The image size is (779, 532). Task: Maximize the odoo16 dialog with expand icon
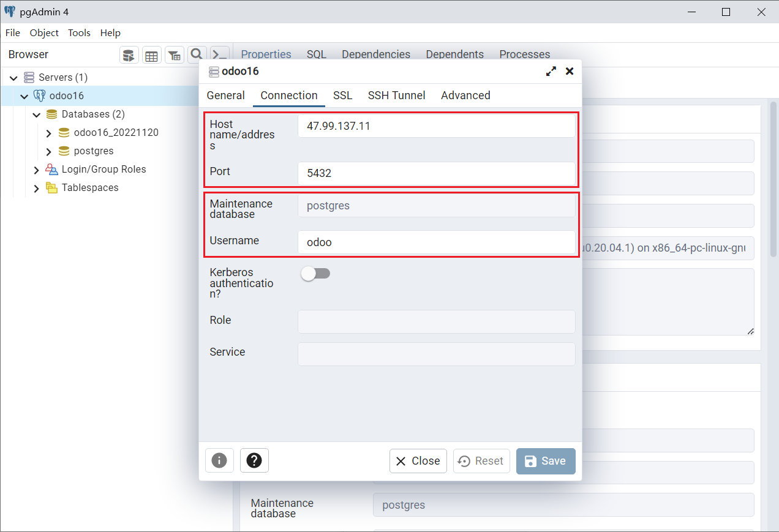(551, 72)
